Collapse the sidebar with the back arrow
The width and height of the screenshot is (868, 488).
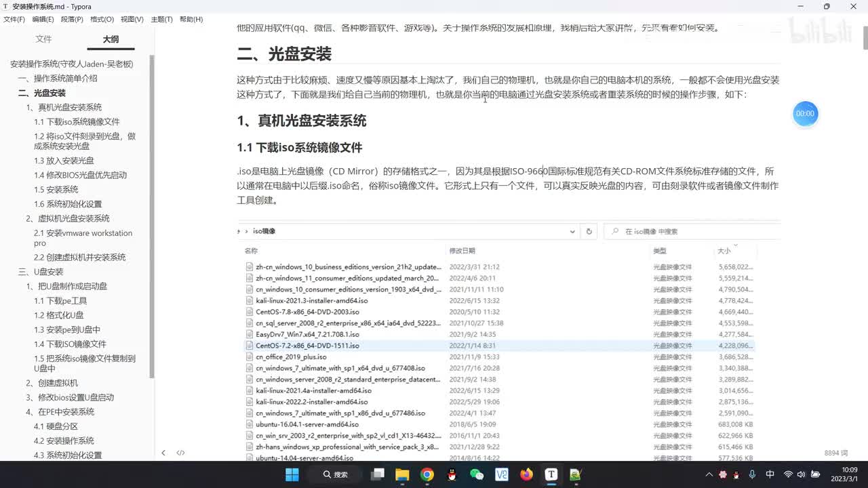tap(163, 453)
